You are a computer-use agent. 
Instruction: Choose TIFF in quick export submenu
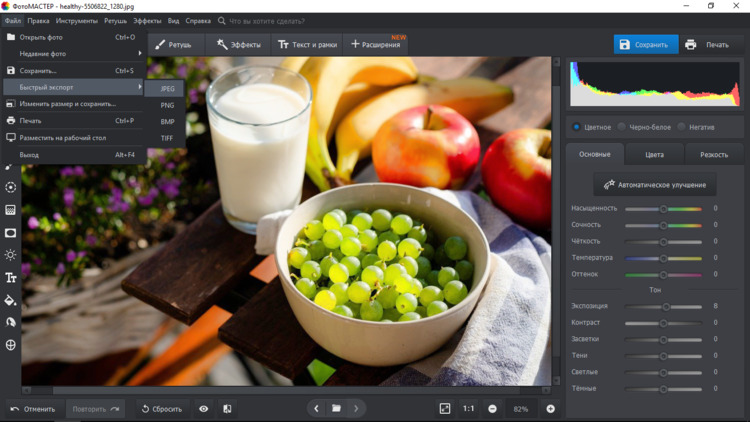click(x=167, y=138)
